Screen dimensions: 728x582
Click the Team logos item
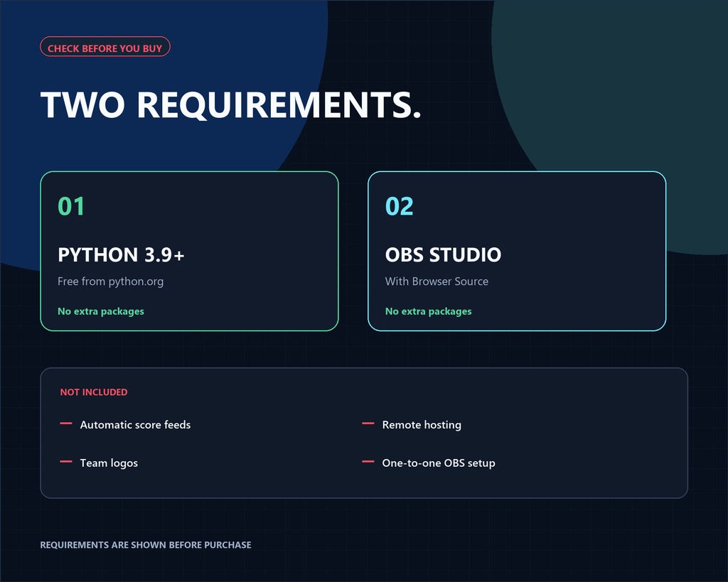pos(109,463)
